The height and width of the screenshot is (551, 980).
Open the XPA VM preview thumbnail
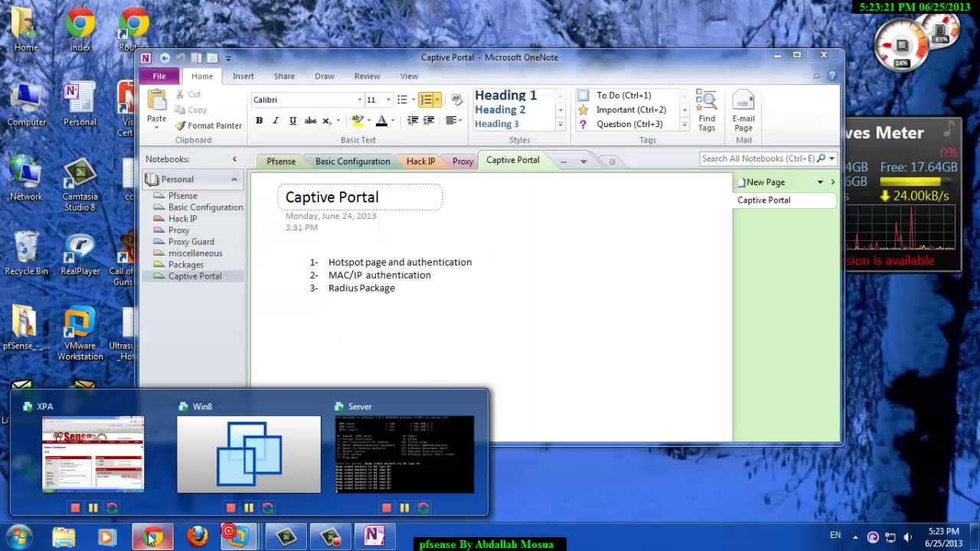tap(93, 455)
